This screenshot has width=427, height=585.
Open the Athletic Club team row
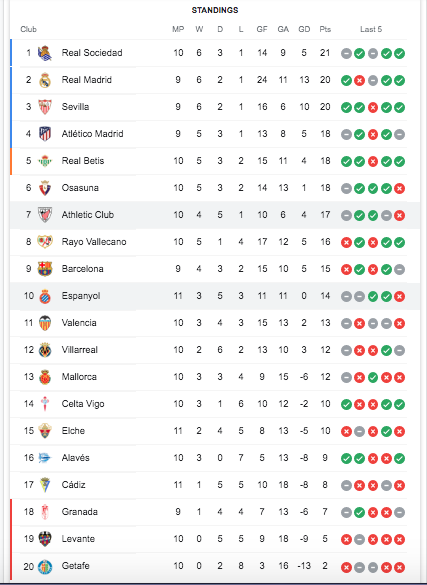(x=214, y=215)
